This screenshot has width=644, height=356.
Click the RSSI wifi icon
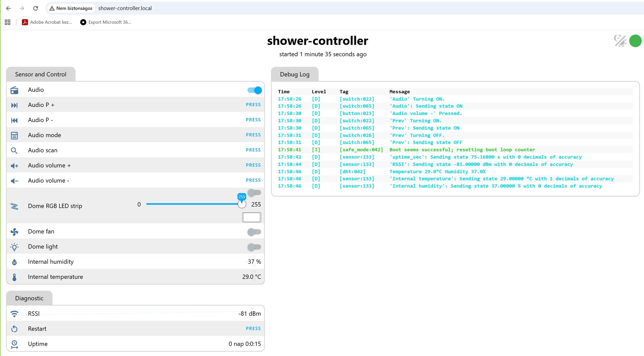14,314
